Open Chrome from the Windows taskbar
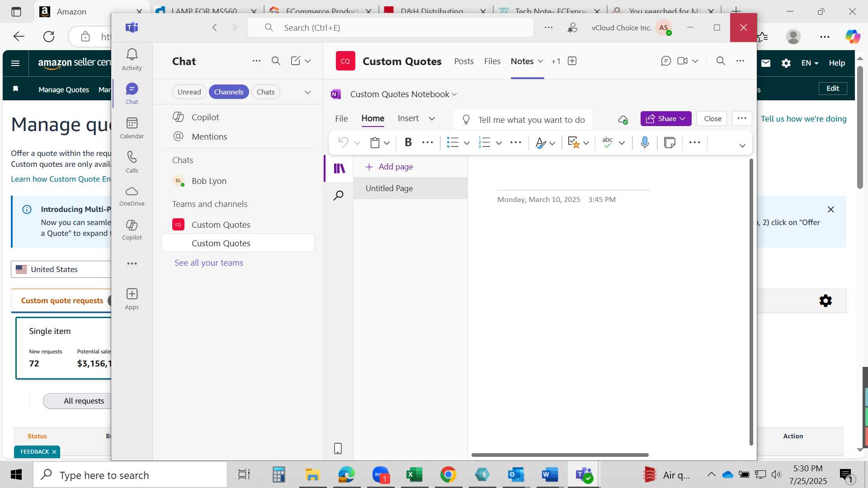Viewport: 868px width, 488px height. pyautogui.click(x=448, y=475)
